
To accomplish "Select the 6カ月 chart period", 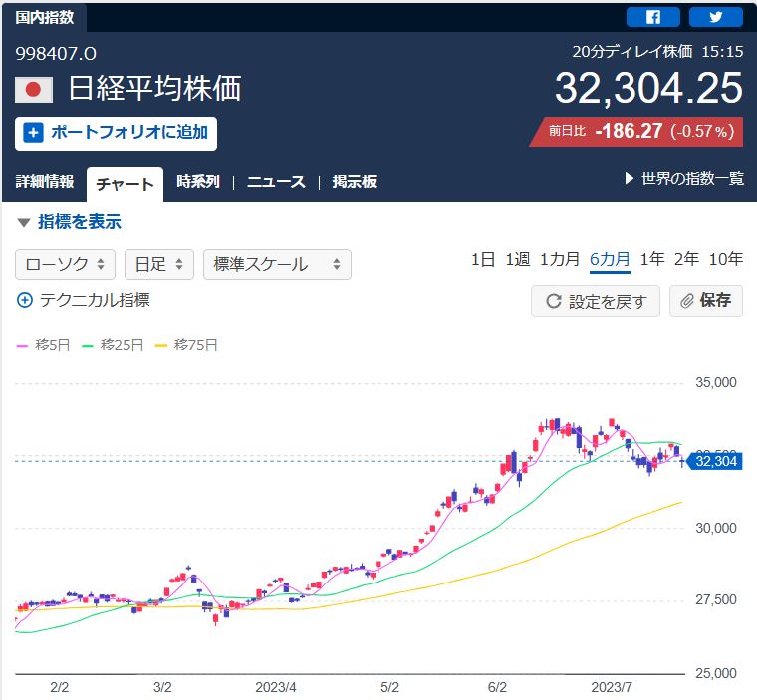I will [x=610, y=261].
